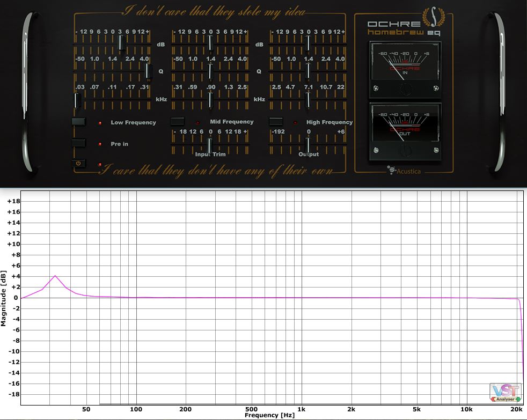The width and height of the screenshot is (527, 420).
Task: Click the '-18' label on magnitude axis
Action: coord(14,394)
